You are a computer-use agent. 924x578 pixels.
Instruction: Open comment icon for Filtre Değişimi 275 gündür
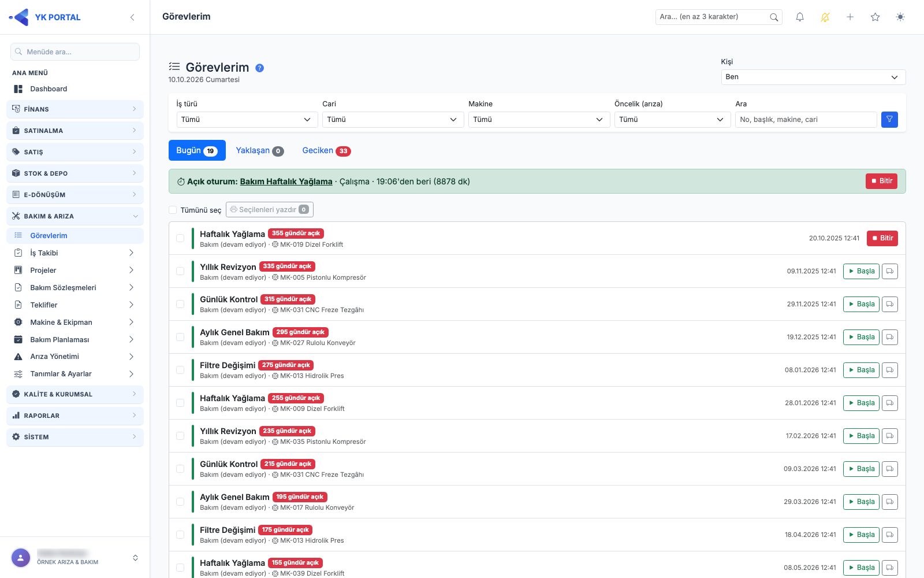pyautogui.click(x=890, y=370)
